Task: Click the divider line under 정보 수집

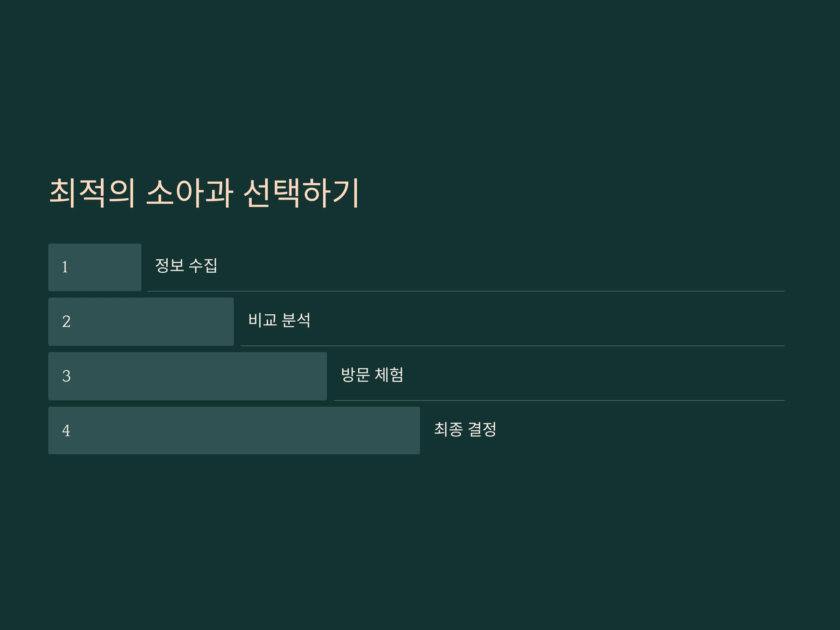Action: point(466,291)
